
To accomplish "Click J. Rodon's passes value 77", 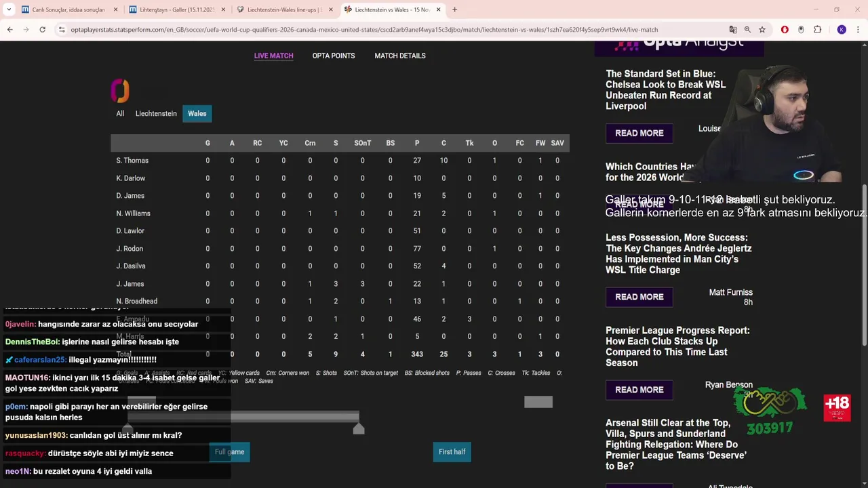I will tap(417, 249).
